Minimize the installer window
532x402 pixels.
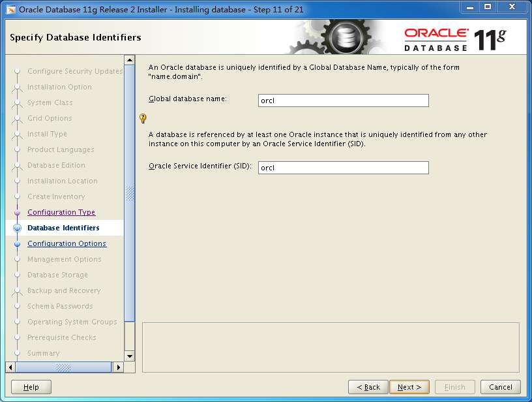coord(470,7)
